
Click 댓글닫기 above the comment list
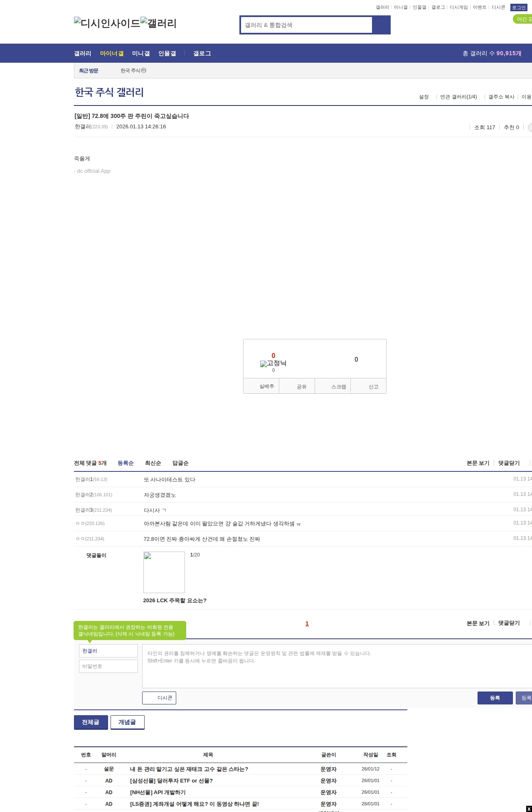(x=509, y=463)
